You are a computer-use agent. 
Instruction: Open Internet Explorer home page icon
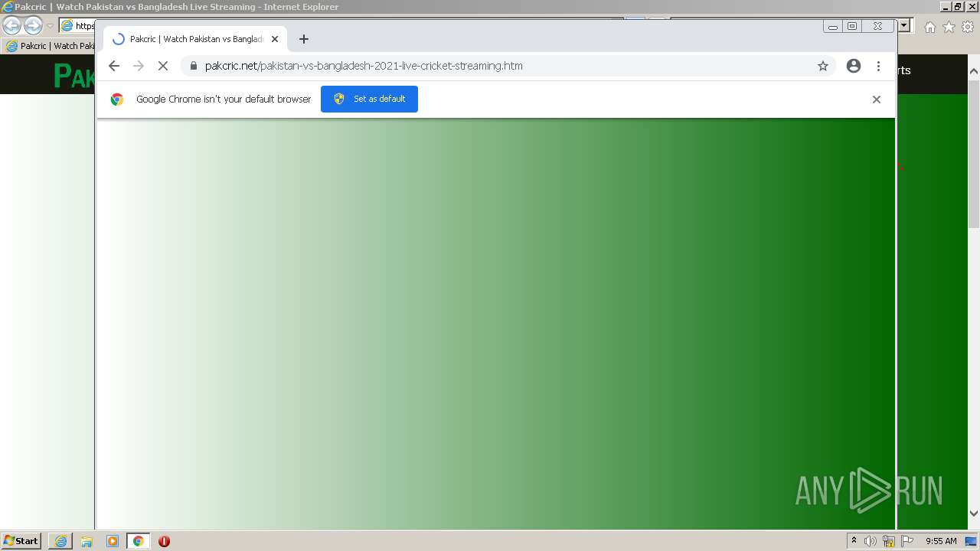pos(929,27)
